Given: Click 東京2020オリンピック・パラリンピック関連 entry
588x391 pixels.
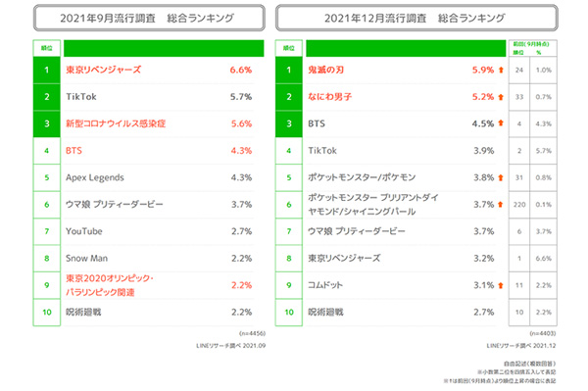Looking at the screenshot, I should 110,285.
